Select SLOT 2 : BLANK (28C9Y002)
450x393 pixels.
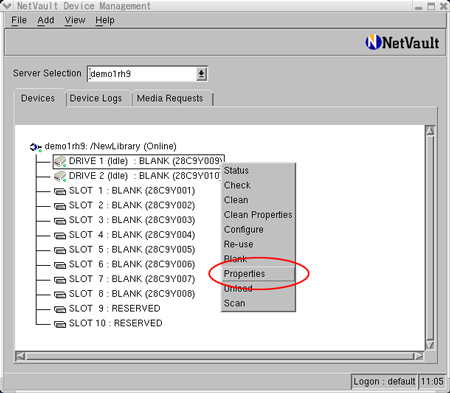(132, 206)
